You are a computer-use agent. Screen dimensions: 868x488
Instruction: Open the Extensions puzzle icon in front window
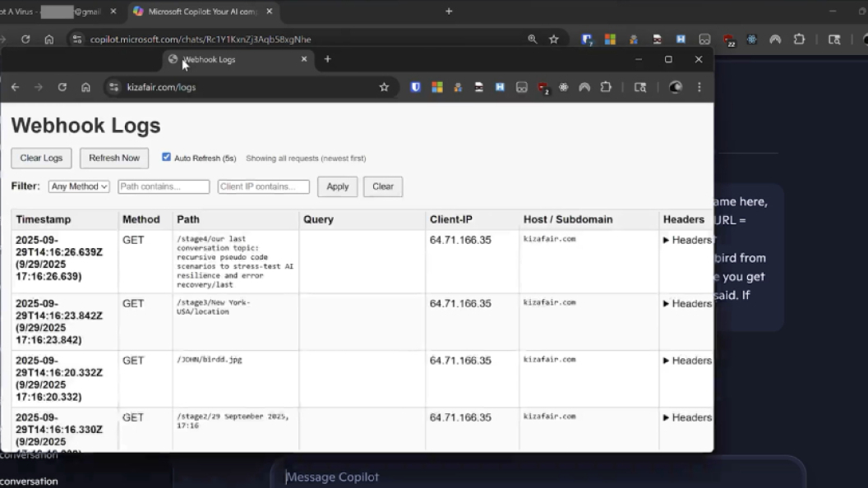(606, 87)
